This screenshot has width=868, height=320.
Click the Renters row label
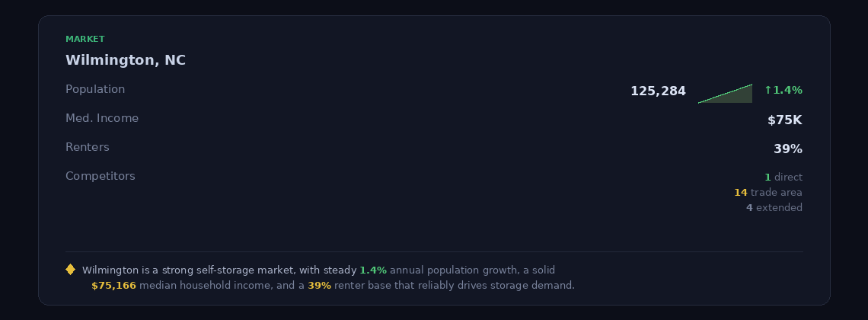click(88, 147)
